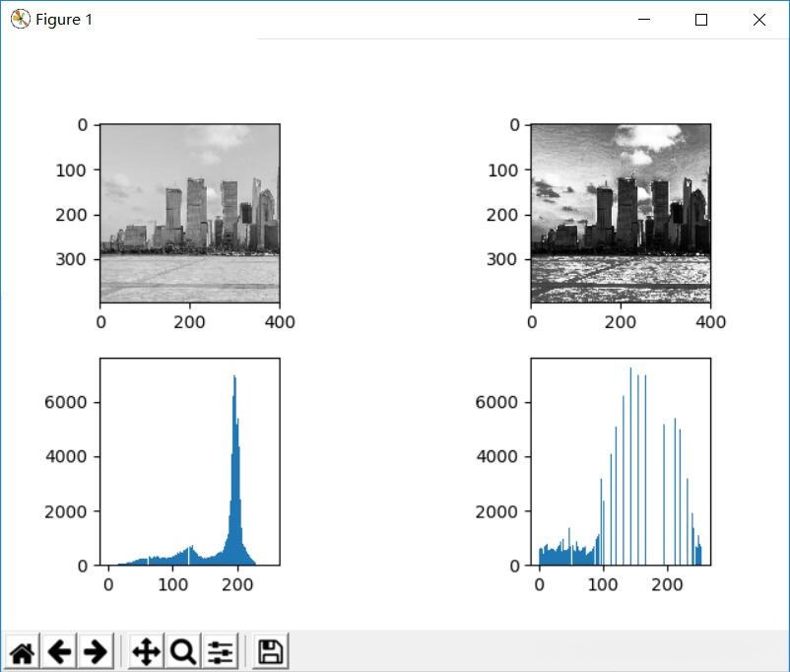Go back to previous view arrow
The width and height of the screenshot is (790, 672).
[x=59, y=651]
